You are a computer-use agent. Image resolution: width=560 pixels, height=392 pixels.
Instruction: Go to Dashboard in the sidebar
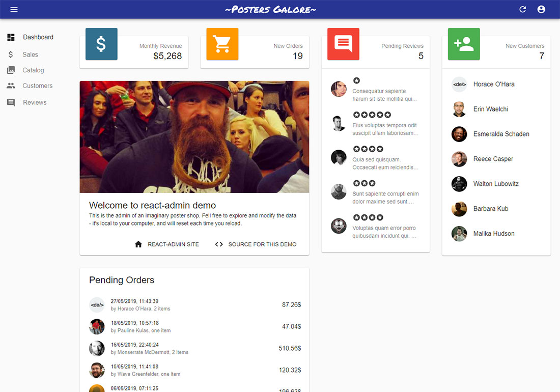point(38,37)
